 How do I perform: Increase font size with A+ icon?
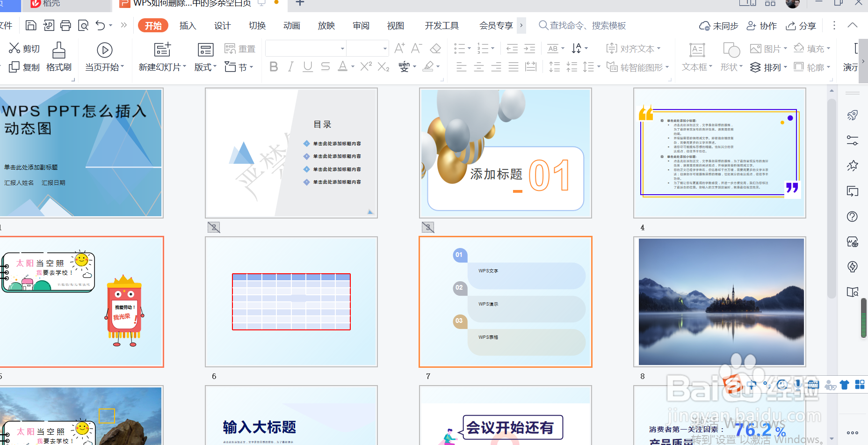[x=399, y=48]
